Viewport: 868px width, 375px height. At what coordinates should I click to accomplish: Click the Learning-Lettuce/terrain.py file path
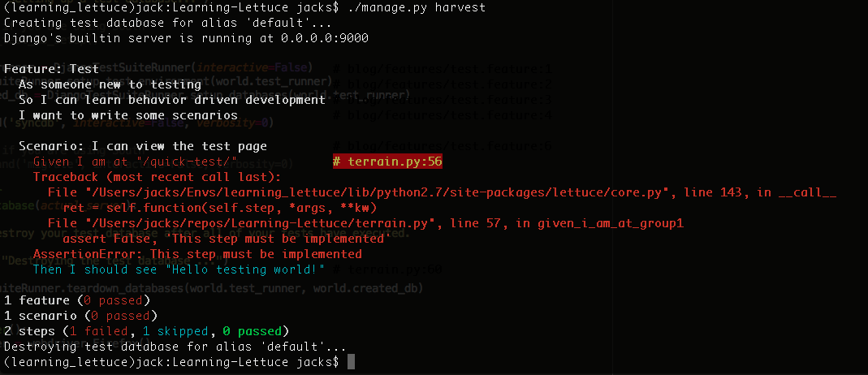click(260, 224)
